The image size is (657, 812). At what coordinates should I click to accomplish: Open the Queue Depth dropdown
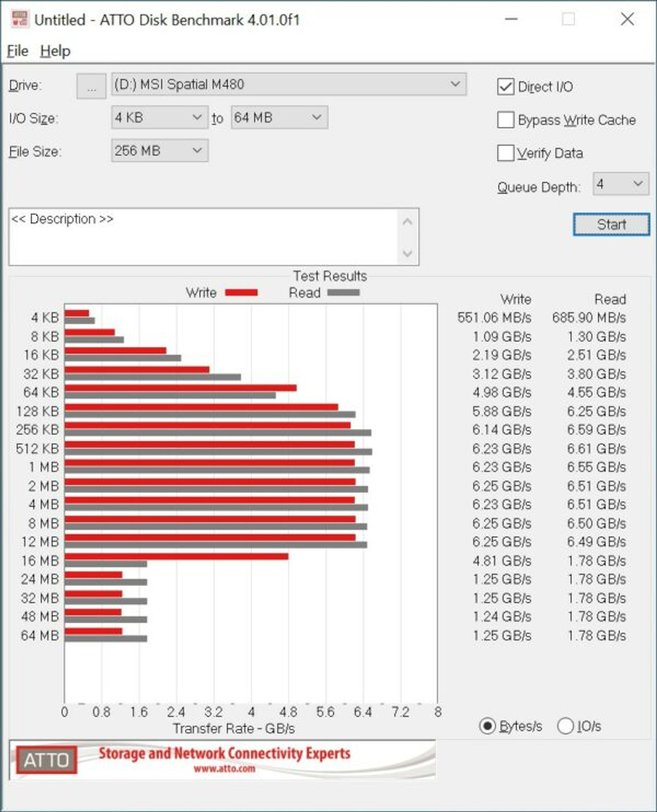coord(621,184)
